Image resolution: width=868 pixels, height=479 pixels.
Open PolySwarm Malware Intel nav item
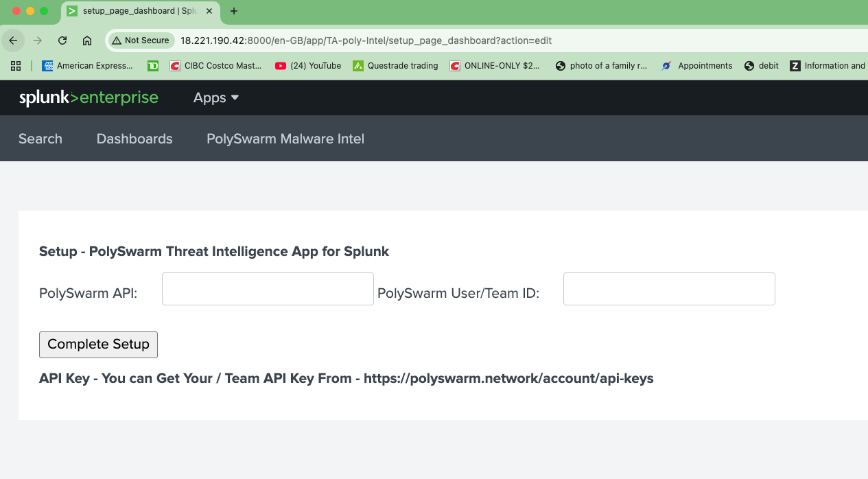coord(285,139)
